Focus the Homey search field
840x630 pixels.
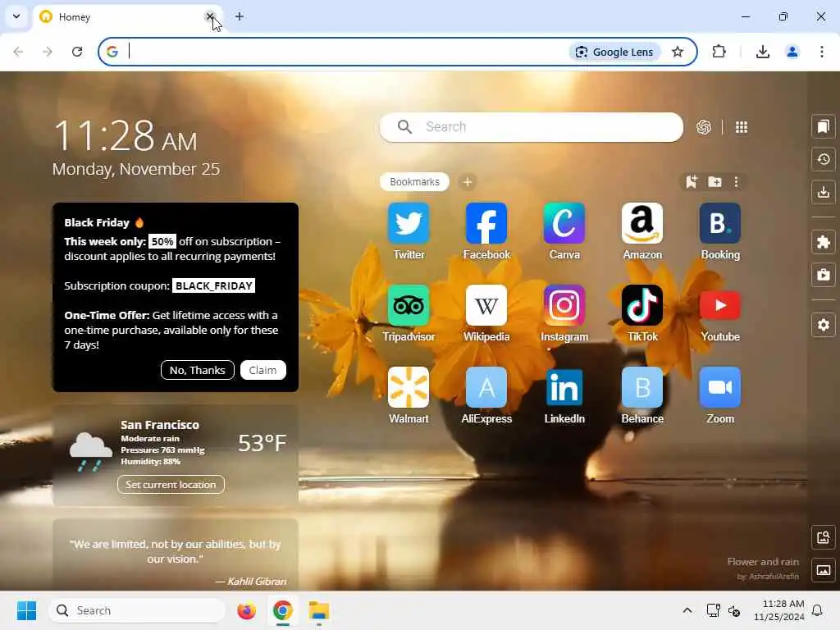click(x=531, y=127)
